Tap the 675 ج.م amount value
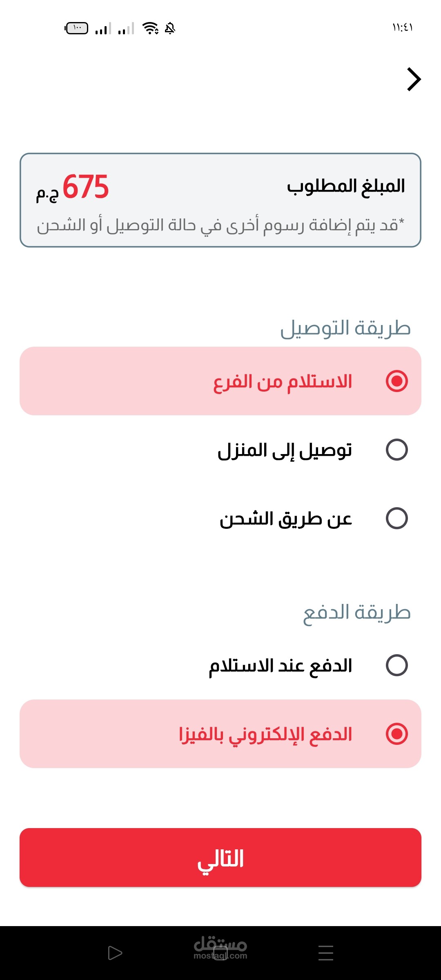This screenshot has width=441, height=980. (x=73, y=187)
